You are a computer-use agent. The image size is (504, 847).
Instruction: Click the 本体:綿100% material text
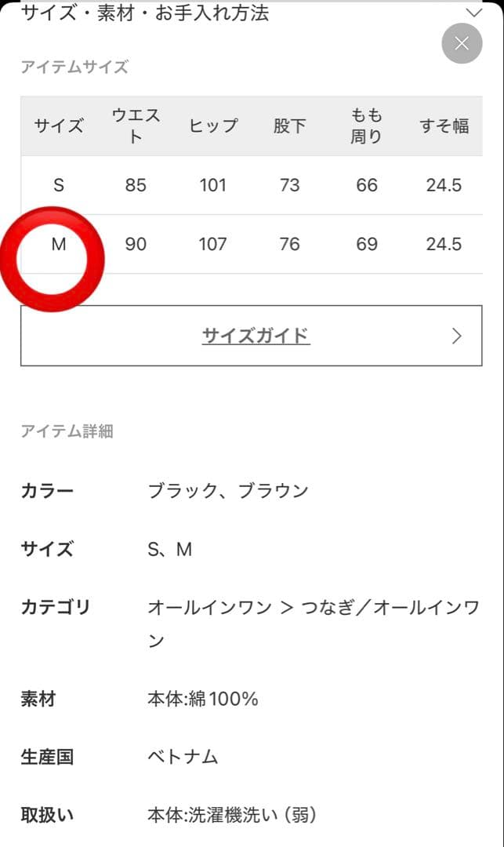pos(203,698)
